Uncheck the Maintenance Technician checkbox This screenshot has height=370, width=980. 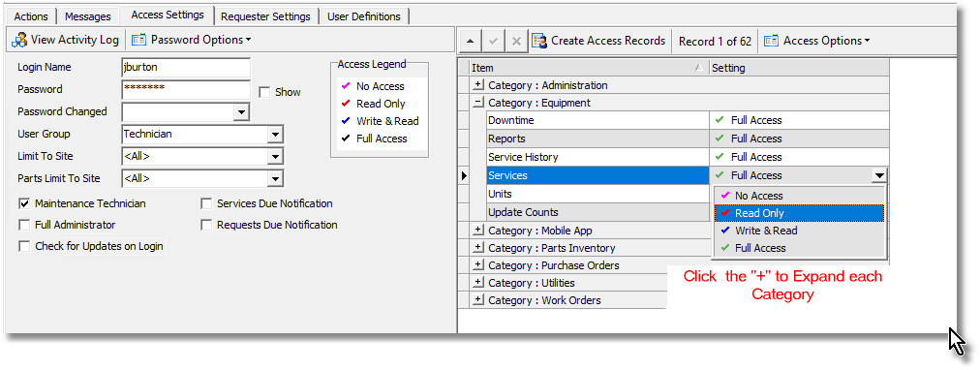(24, 203)
